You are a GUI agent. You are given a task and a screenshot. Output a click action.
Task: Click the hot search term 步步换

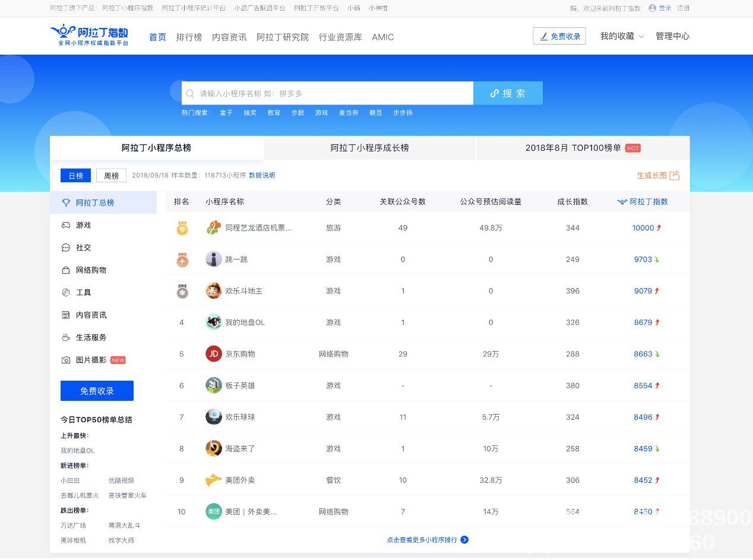click(x=403, y=113)
